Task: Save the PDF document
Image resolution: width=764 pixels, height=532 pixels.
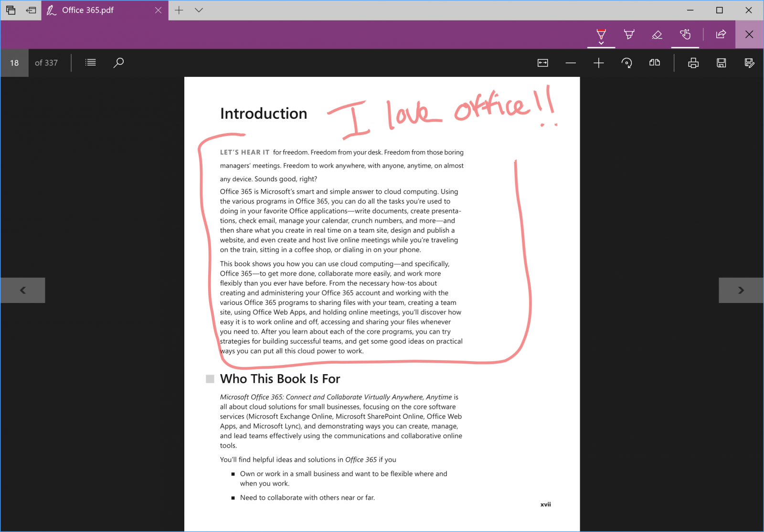Action: [722, 63]
